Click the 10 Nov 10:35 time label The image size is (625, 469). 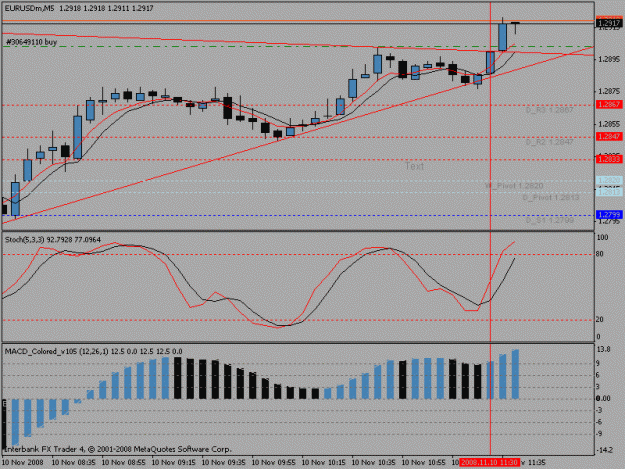point(373,463)
